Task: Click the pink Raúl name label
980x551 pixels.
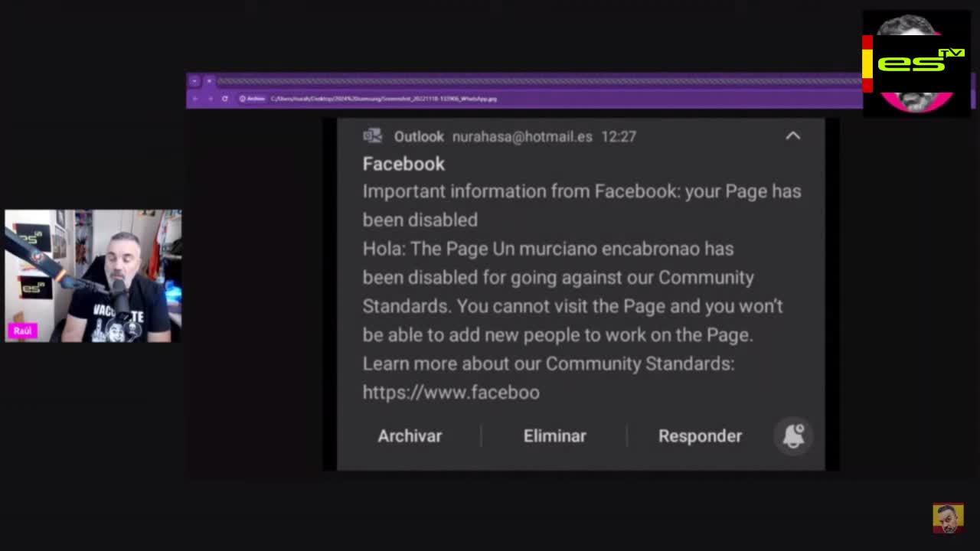Action: [x=22, y=331]
